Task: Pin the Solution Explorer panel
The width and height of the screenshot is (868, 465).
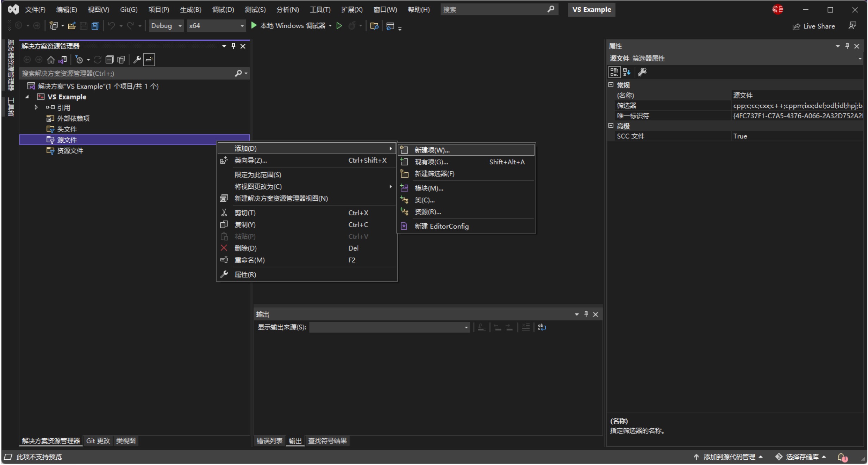Action: pos(233,46)
